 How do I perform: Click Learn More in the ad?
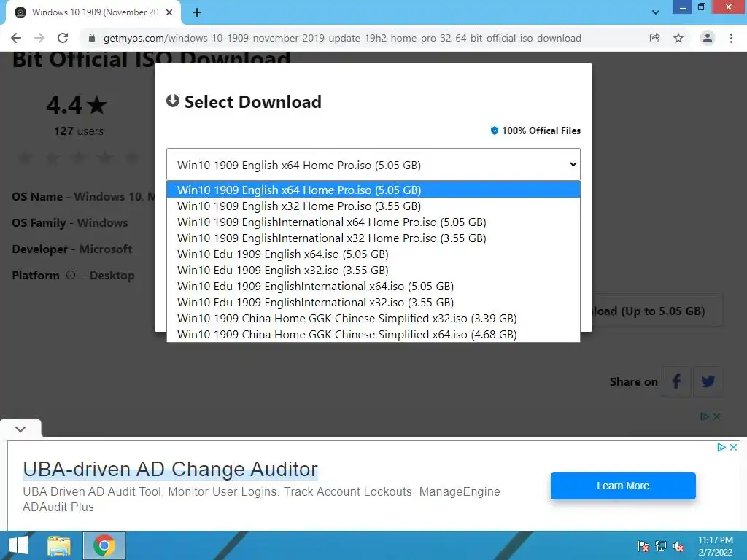coord(623,486)
